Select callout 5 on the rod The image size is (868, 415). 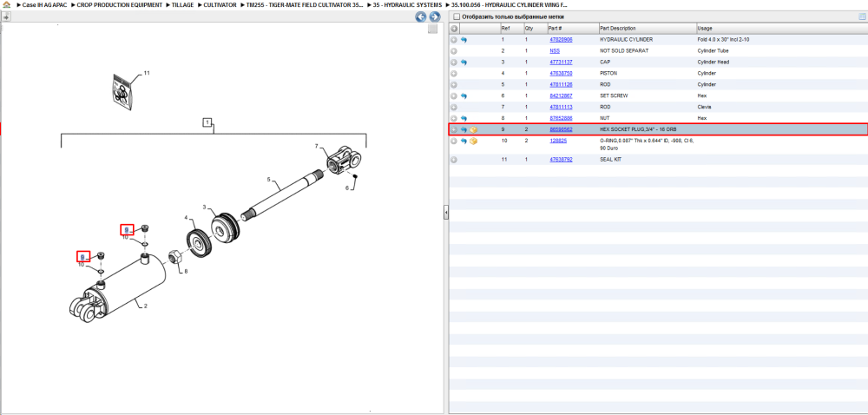[268, 179]
